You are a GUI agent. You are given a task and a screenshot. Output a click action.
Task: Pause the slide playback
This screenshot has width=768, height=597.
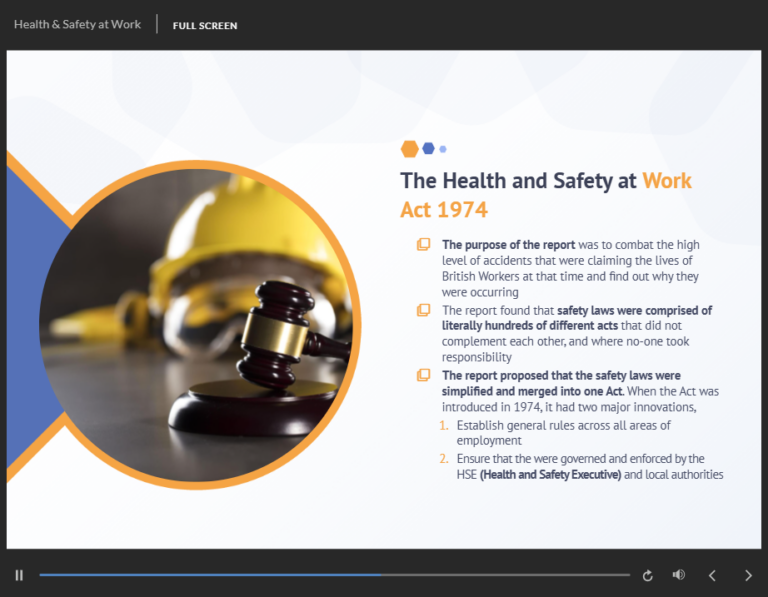(x=19, y=575)
